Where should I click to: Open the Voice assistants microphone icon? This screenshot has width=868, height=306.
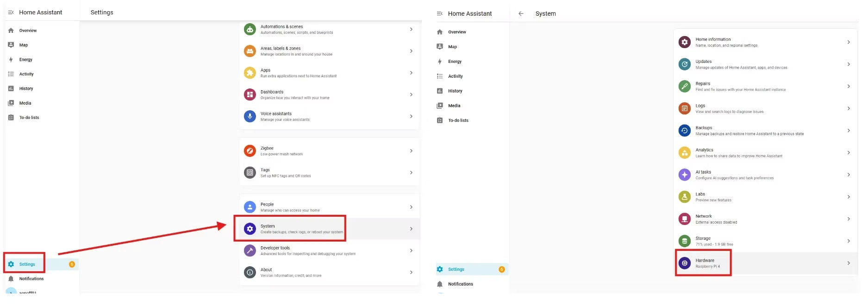point(250,116)
